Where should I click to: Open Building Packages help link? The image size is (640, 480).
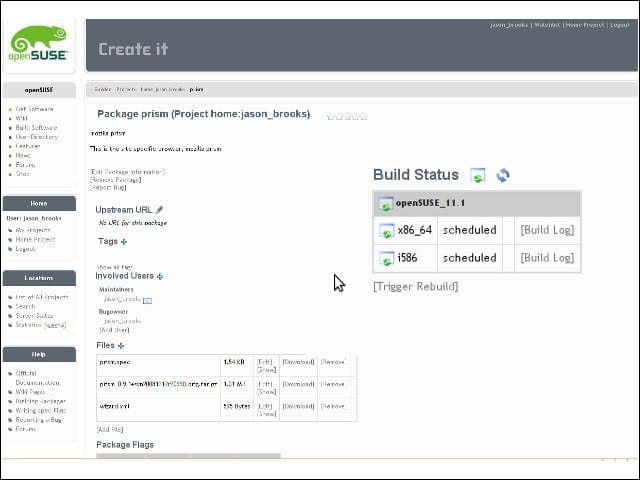coord(40,401)
